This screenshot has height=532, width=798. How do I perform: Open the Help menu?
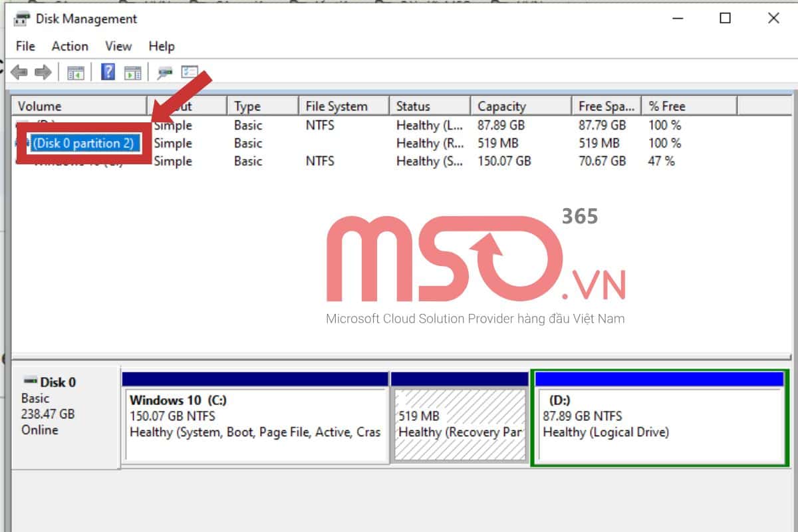pos(162,46)
